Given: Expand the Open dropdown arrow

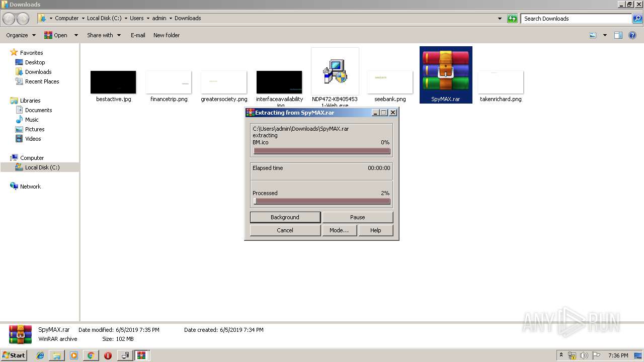Looking at the screenshot, I should [x=76, y=35].
